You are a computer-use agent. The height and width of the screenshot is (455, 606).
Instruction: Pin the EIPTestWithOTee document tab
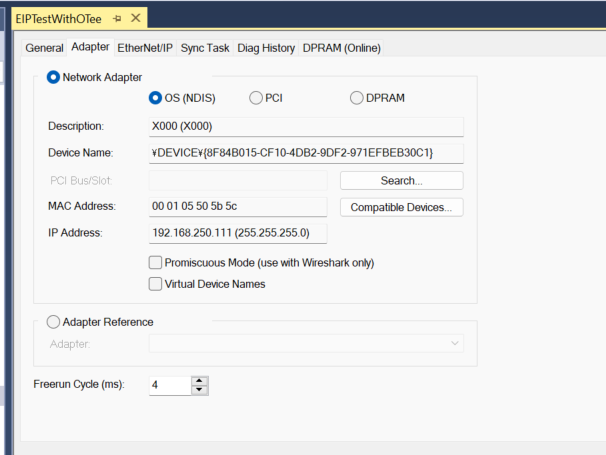(117, 19)
